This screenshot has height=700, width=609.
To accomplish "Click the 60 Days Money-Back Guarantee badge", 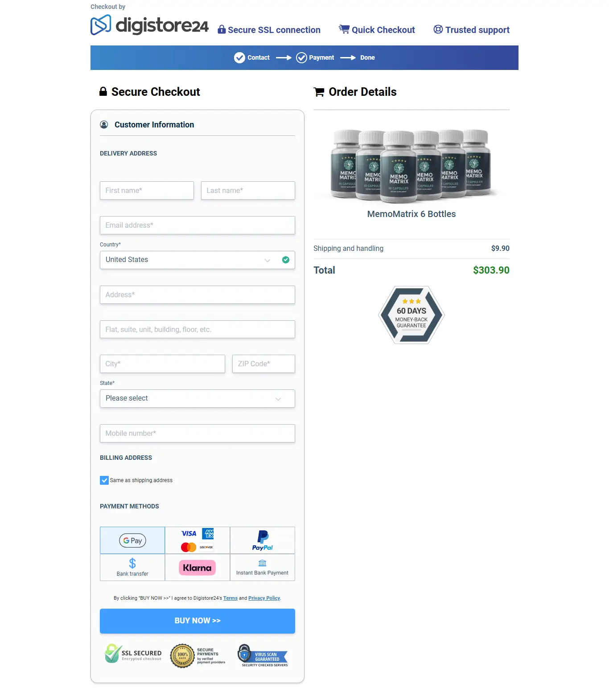I will tap(411, 315).
